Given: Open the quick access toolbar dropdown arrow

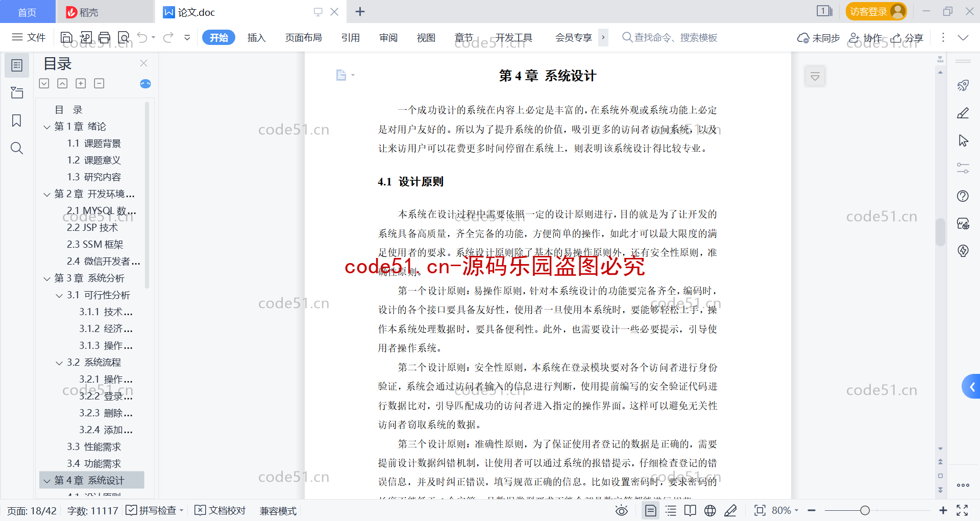Looking at the screenshot, I should click(187, 37).
